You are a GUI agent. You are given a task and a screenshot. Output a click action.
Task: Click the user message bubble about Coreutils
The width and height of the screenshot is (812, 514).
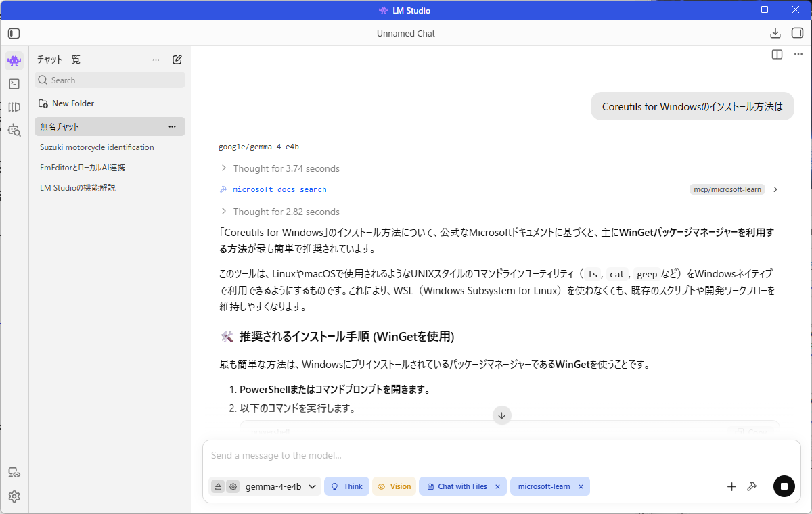692,106
